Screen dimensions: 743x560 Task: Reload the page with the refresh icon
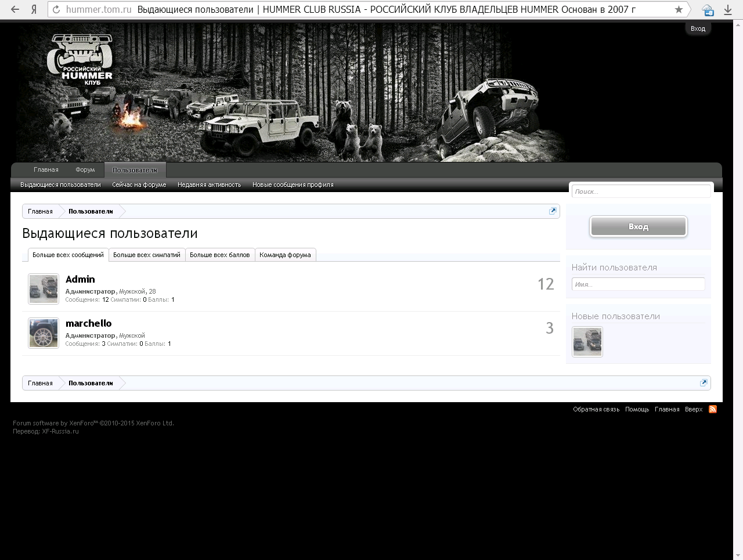tap(56, 9)
